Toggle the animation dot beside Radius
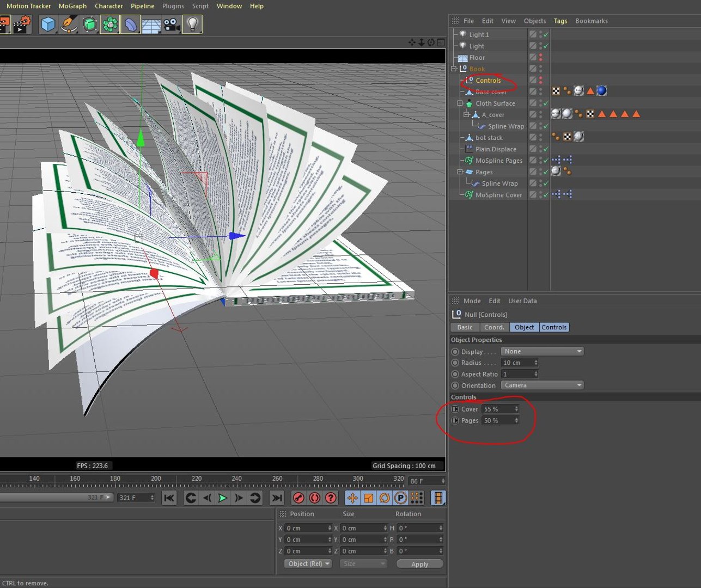The width and height of the screenshot is (701, 588). click(x=455, y=363)
